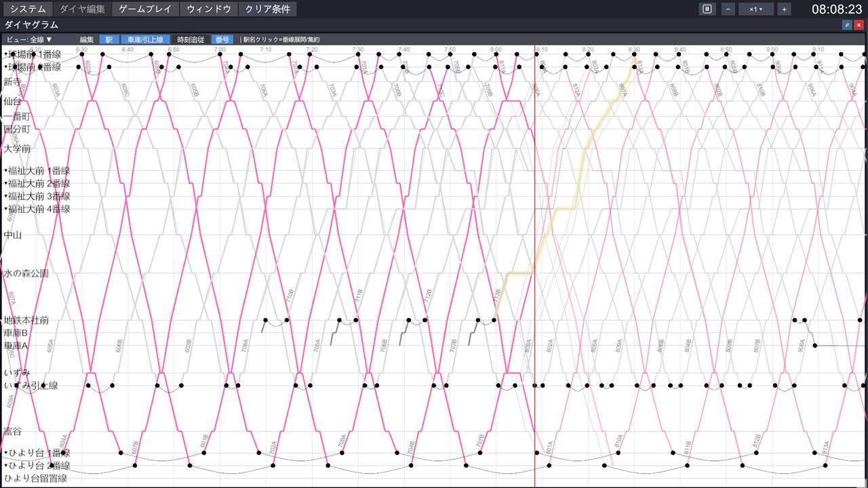
Task: Decrease game speed with the minus button
Action: point(728,9)
